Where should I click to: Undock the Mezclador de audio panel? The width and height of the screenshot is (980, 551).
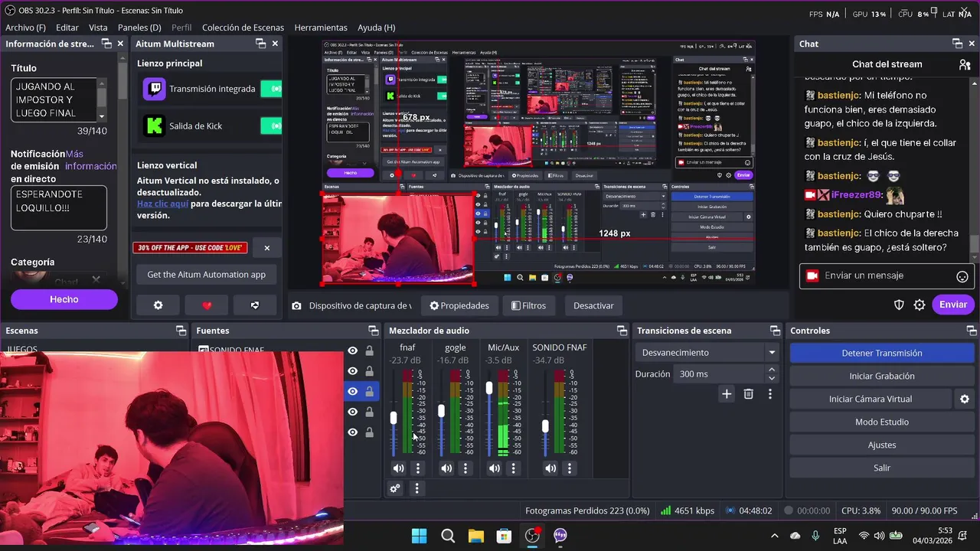622,331
